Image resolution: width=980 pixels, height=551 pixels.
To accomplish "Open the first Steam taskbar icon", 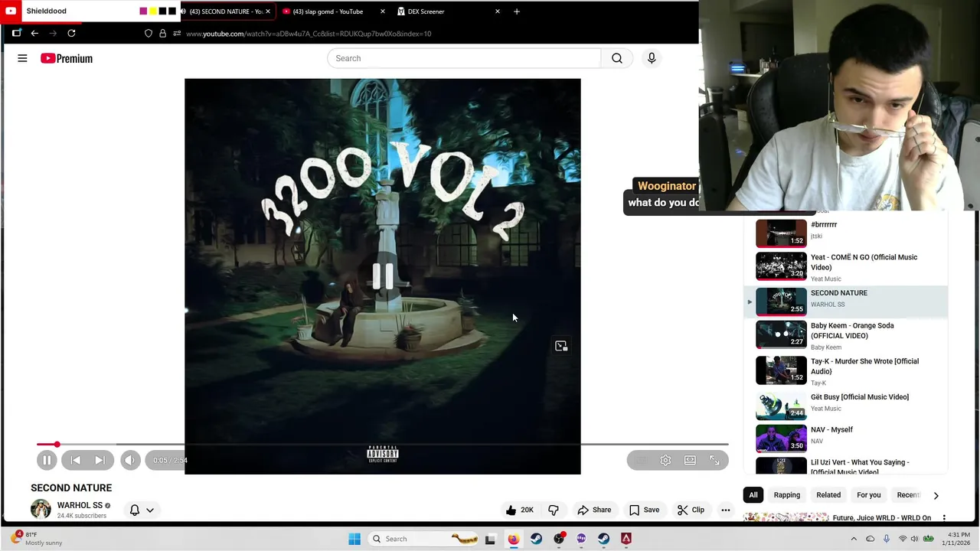I will pos(536,539).
